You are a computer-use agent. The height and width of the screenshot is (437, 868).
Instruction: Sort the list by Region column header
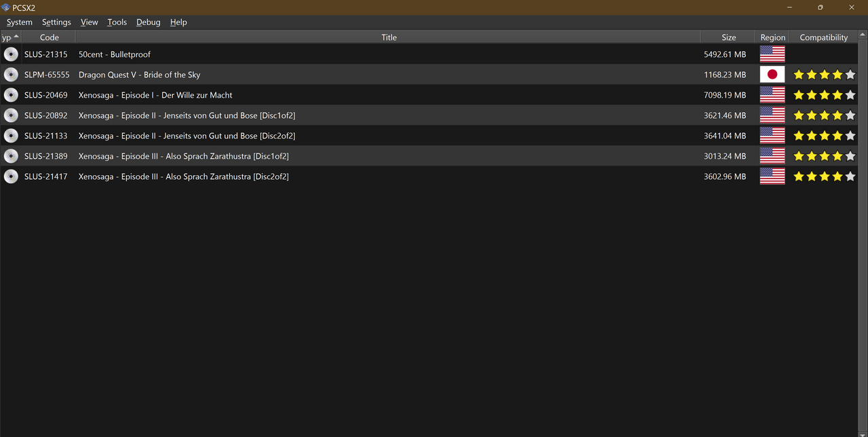click(x=772, y=37)
